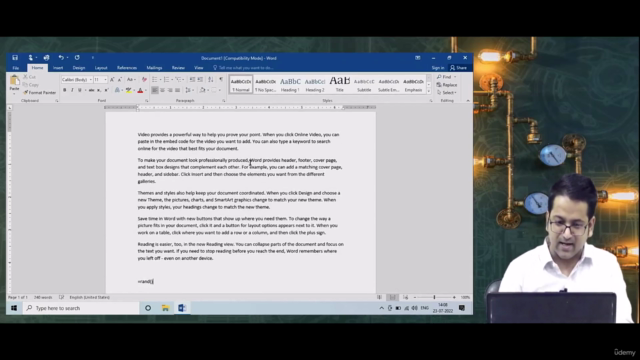Select Center alignment
Image resolution: width=640 pixels, height=360 pixels.
[x=162, y=90]
